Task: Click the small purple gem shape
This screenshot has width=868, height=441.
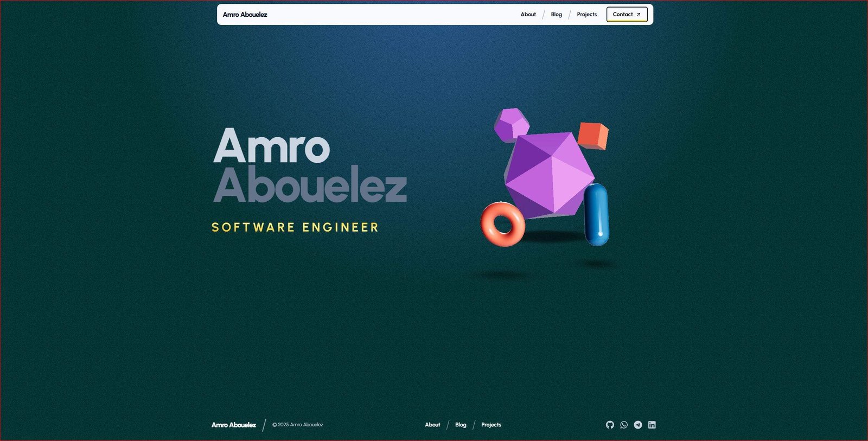Action: 510,124
